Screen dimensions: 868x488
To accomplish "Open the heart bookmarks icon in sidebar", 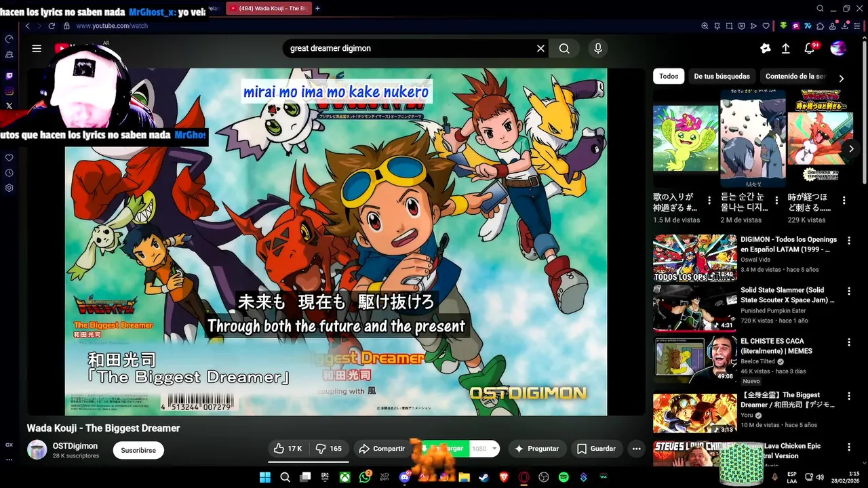I will [x=9, y=158].
